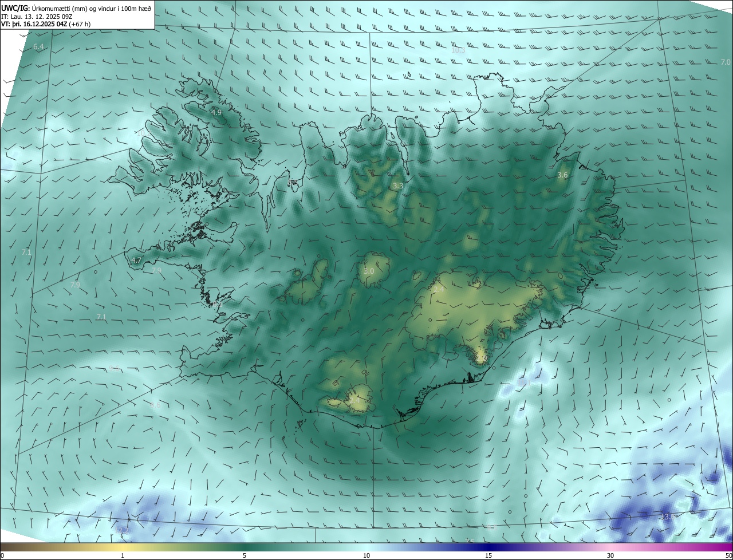The height and width of the screenshot is (560, 733).
Task: Click the 'IT: Lau. 13. 12. 2025 09Z' line
Action: (36, 17)
